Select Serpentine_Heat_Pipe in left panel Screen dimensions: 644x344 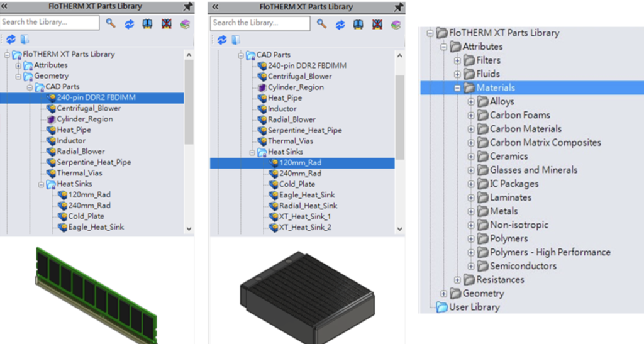tap(94, 162)
